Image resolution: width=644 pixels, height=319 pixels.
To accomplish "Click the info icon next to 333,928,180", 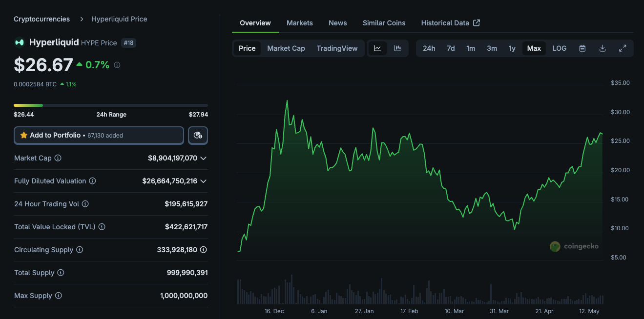I will 204,250.
